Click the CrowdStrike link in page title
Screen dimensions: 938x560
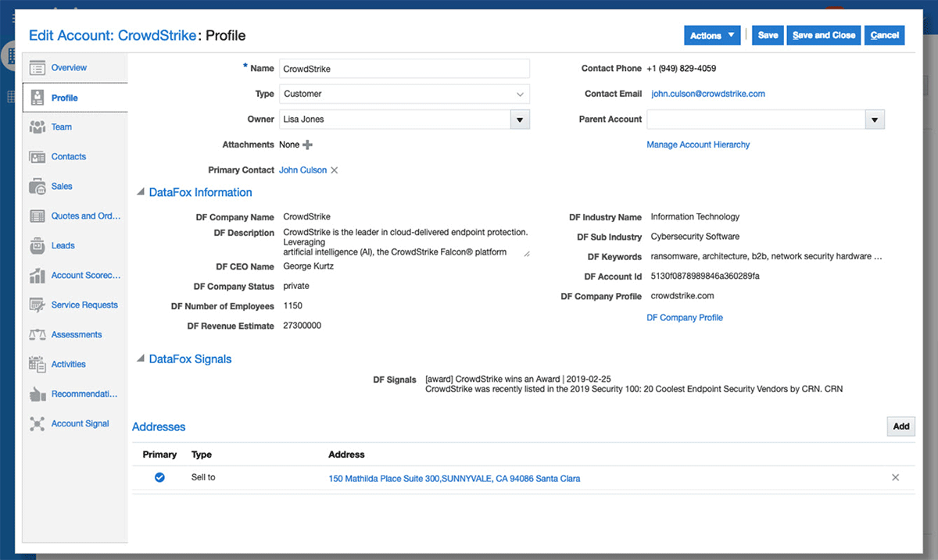click(x=157, y=35)
